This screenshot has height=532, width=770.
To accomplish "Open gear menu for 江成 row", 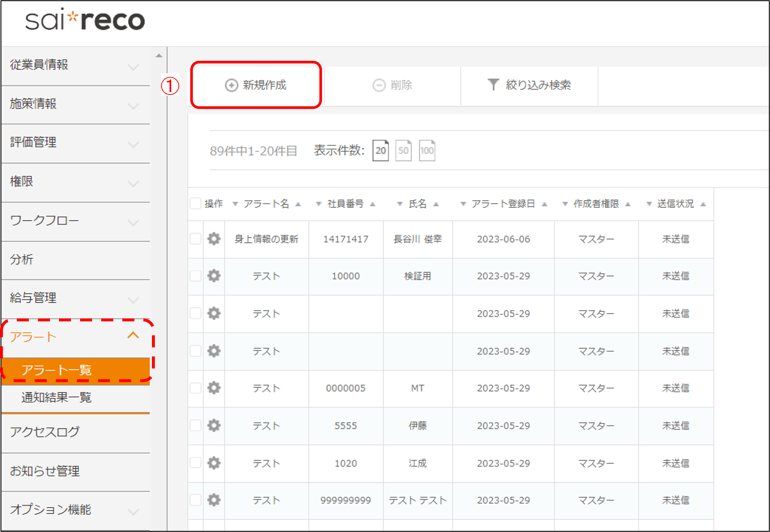I will (x=214, y=463).
